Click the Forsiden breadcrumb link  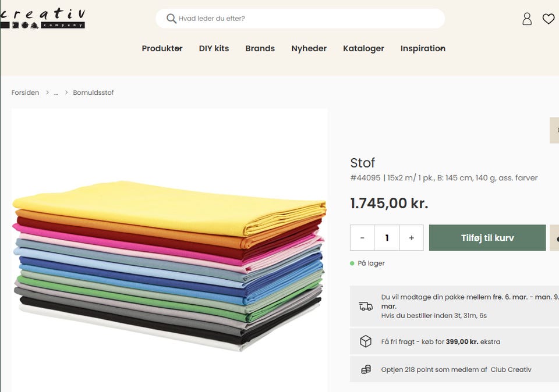tap(26, 92)
